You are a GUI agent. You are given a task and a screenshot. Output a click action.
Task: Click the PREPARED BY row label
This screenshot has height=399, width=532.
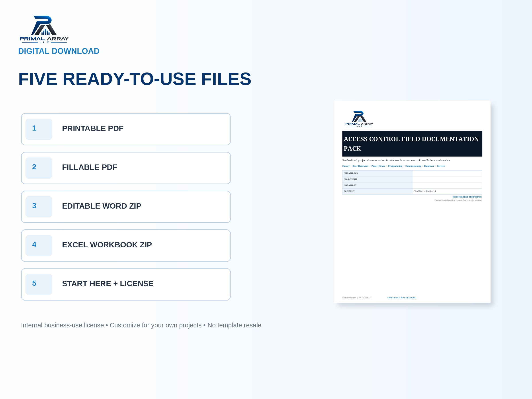[350, 185]
